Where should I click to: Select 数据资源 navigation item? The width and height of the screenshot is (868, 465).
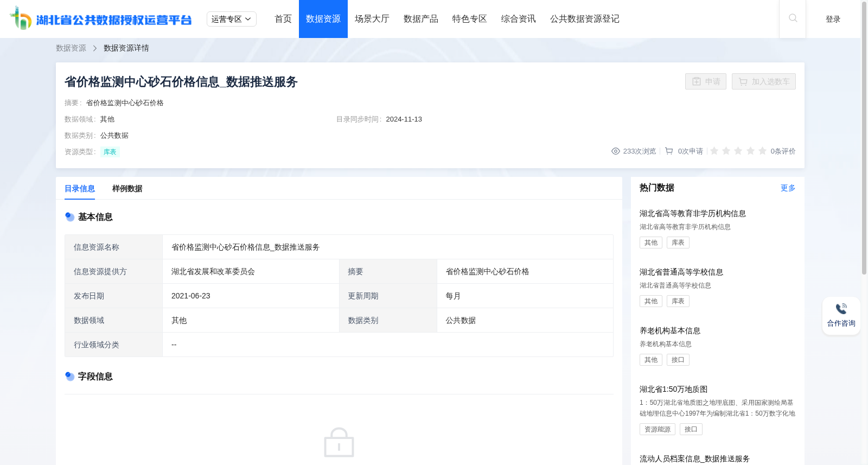(x=323, y=19)
